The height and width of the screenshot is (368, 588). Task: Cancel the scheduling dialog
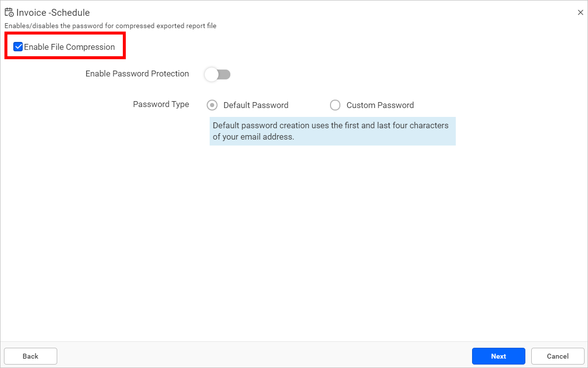point(557,356)
